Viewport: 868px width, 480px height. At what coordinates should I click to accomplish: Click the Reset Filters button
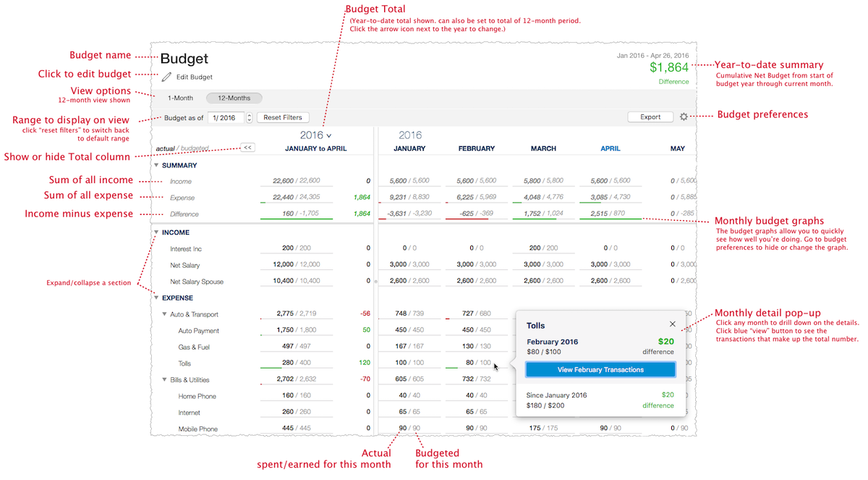coord(283,117)
